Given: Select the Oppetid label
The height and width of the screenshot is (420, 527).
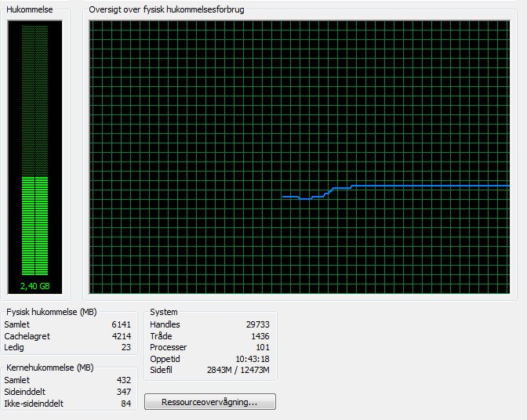Looking at the screenshot, I should [165, 359].
